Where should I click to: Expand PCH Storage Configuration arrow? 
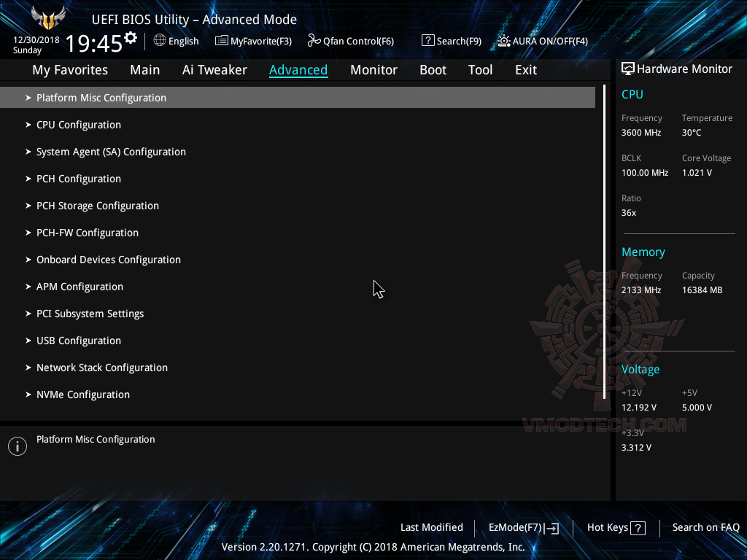click(28, 206)
